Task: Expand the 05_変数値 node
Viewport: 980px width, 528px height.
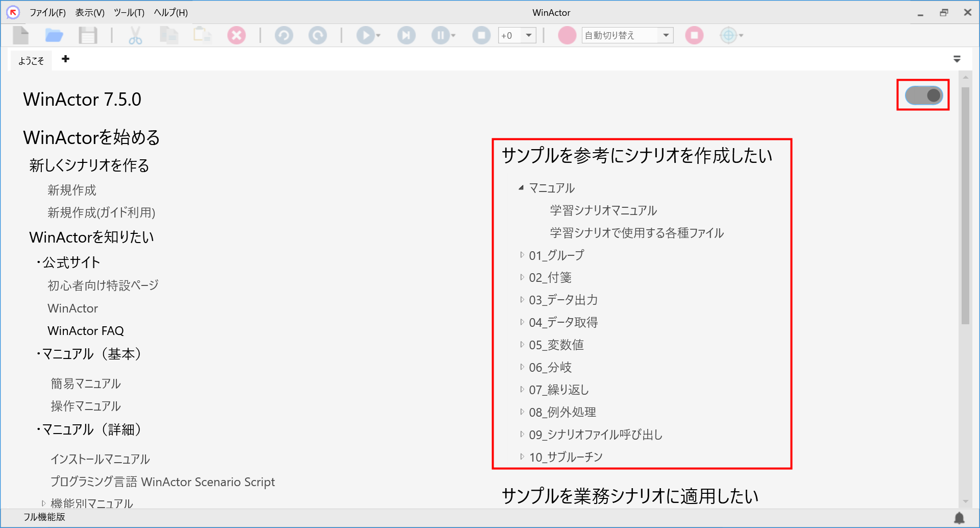Action: tap(522, 344)
